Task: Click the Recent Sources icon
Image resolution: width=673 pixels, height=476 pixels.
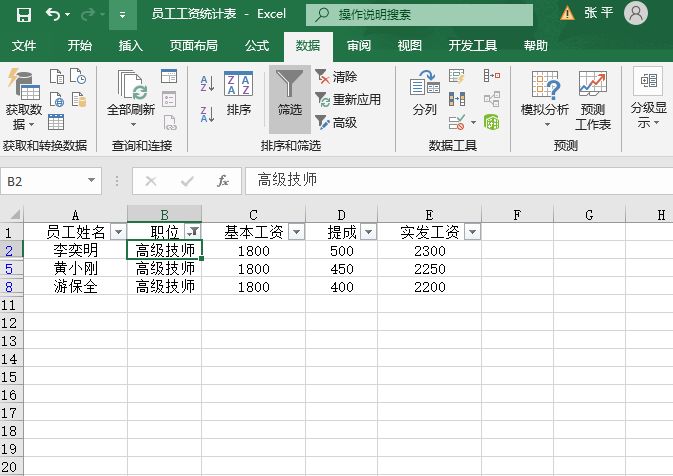Action: coord(78,76)
